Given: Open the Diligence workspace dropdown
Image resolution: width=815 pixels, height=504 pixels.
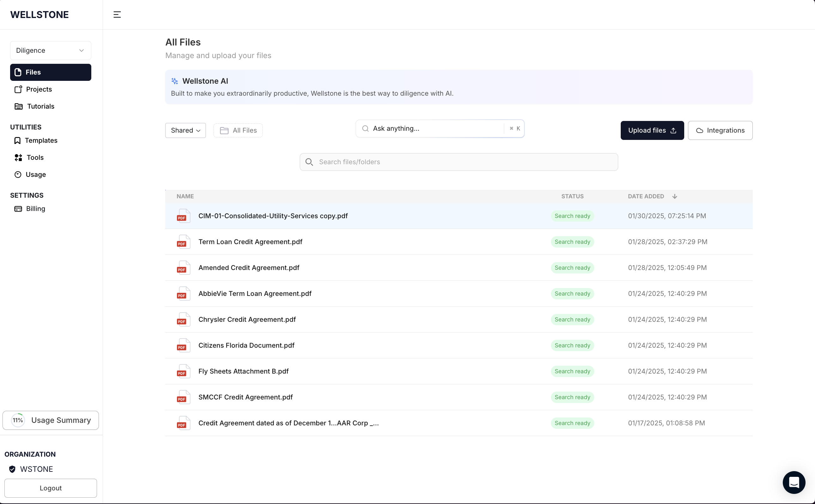Looking at the screenshot, I should [x=51, y=50].
